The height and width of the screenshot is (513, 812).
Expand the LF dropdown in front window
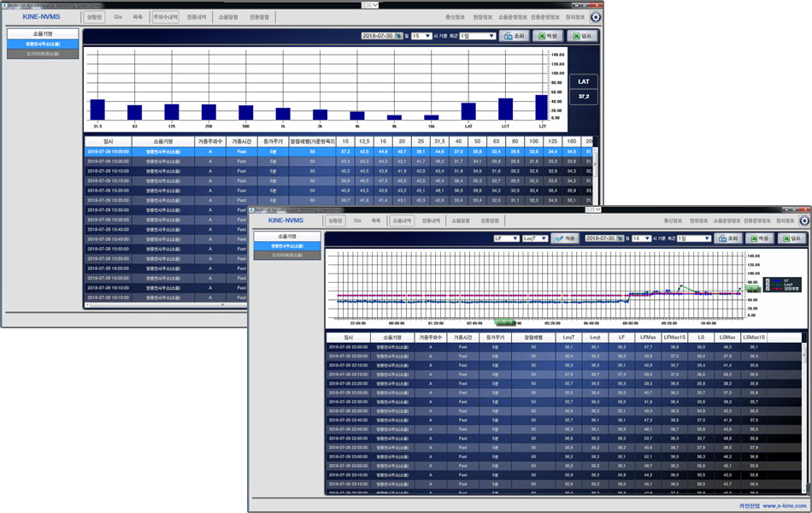pyautogui.click(x=505, y=239)
